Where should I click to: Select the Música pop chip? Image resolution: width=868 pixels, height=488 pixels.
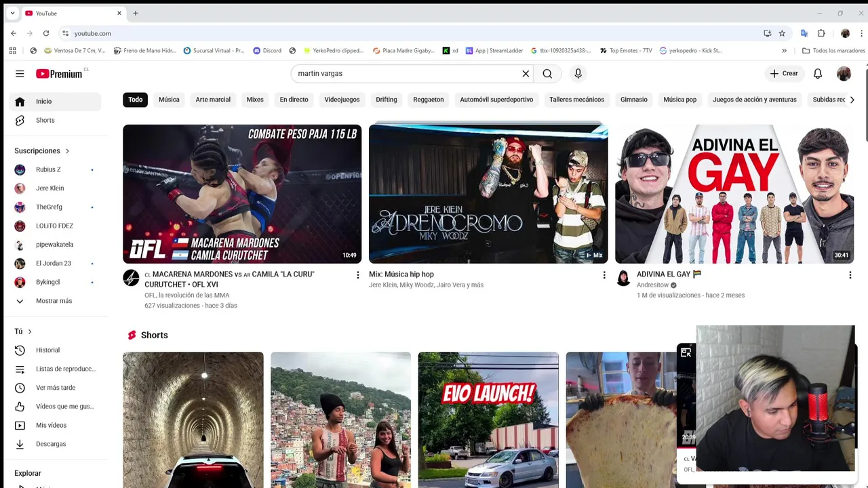(x=680, y=100)
